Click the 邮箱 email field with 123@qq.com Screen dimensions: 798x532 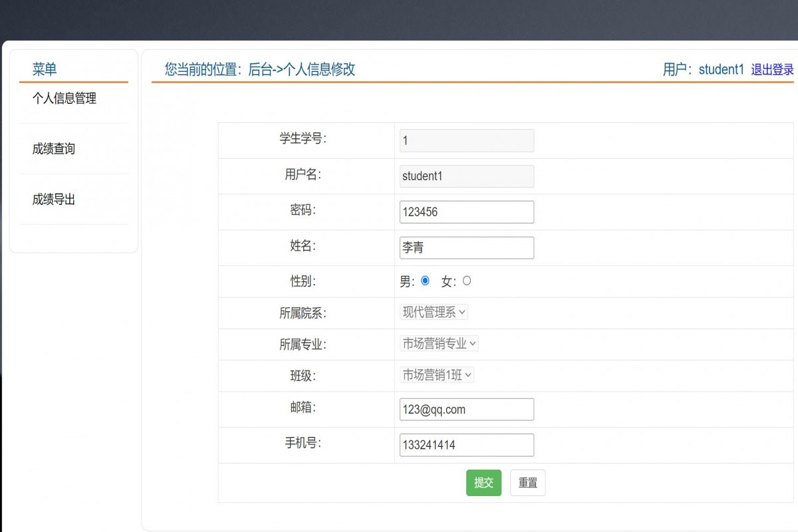[465, 409]
